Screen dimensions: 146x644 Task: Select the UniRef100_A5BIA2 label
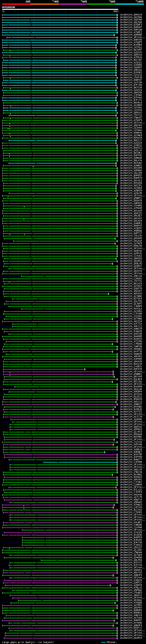coord(131,70)
